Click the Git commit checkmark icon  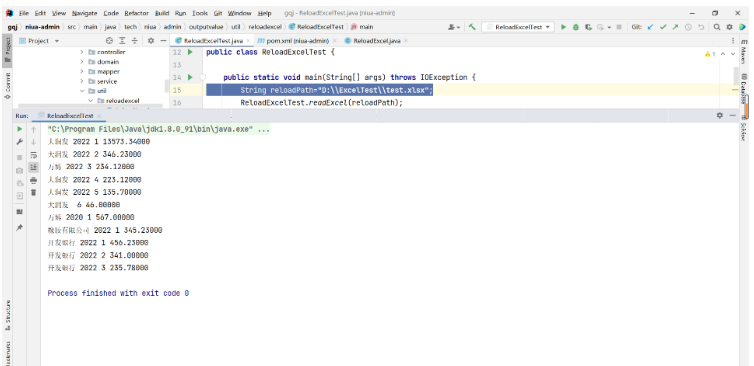(x=664, y=27)
